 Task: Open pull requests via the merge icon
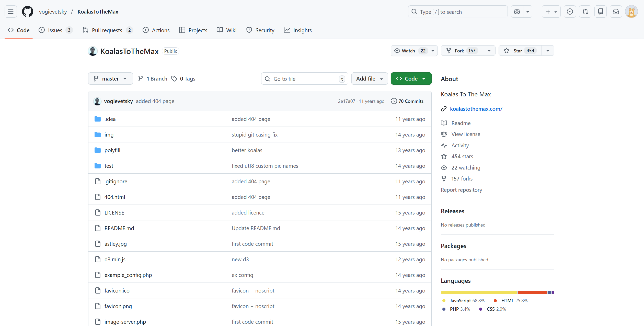coord(585,12)
